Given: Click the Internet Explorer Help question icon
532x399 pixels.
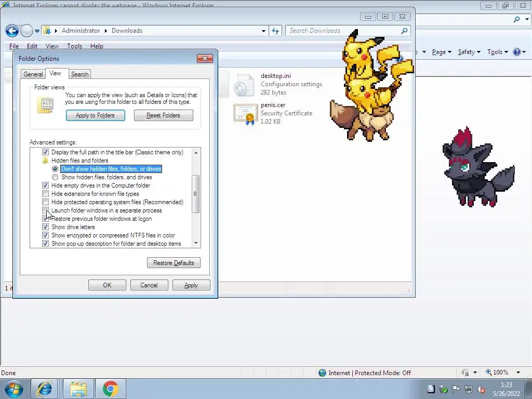Looking at the screenshot, I should click(x=517, y=52).
